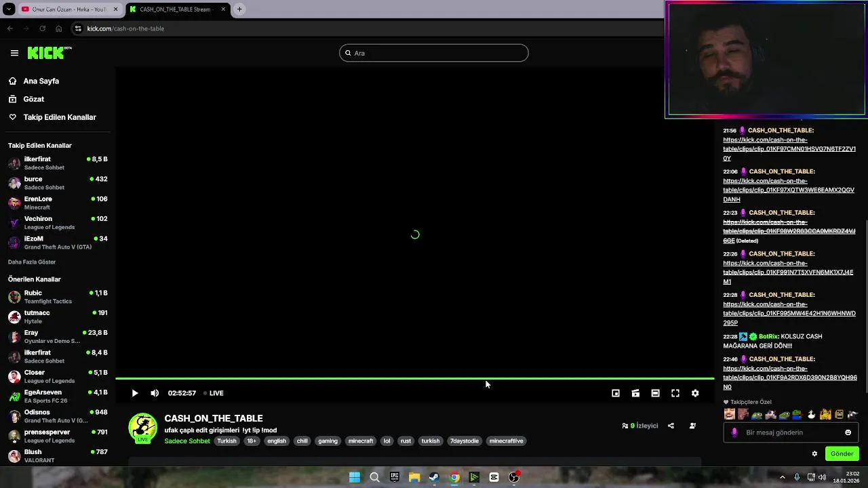
Task: Open the Windows Start menu
Action: coord(355,477)
